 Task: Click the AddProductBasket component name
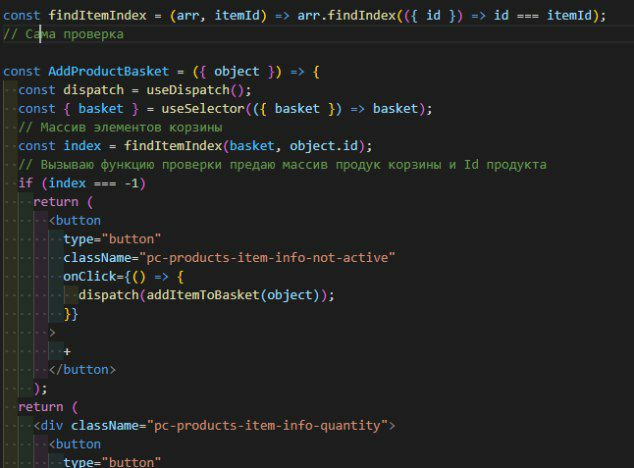[x=108, y=71]
